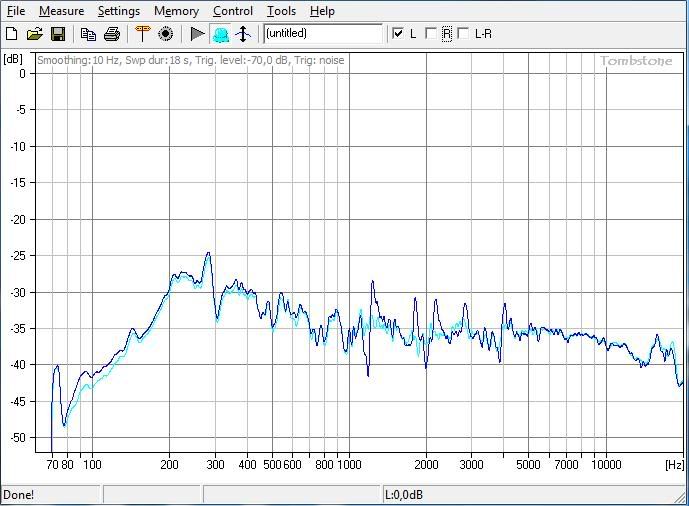Toggle the L-R difference checkbox
This screenshot has height=506, width=689.
pyautogui.click(x=463, y=34)
